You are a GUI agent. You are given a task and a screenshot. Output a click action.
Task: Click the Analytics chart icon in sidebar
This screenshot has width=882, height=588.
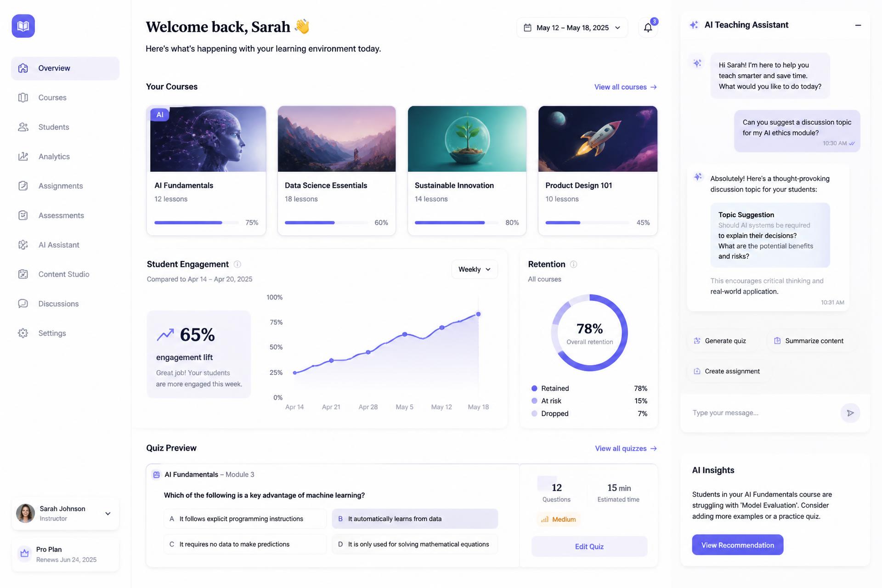(23, 156)
